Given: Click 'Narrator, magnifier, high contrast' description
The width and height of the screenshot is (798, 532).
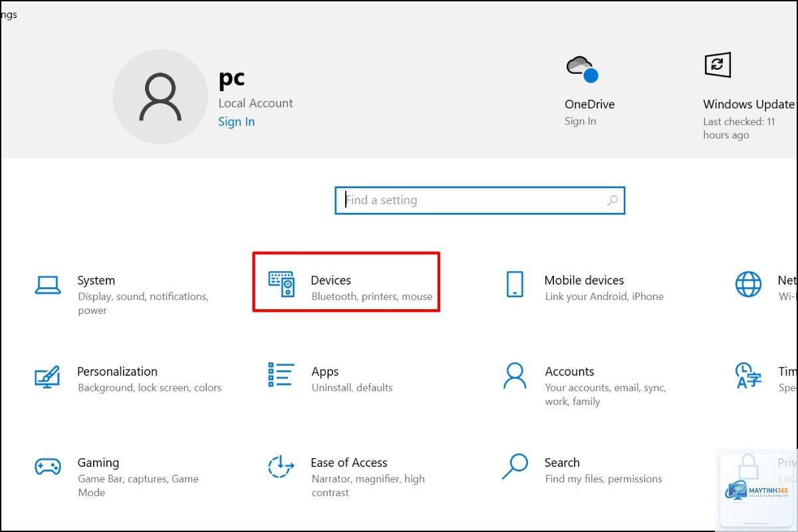Looking at the screenshot, I should [x=368, y=485].
